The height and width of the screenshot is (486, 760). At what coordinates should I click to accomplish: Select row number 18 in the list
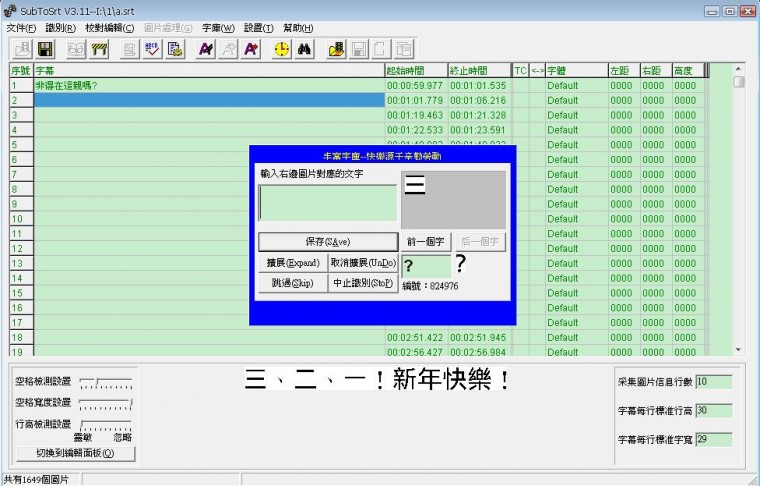pos(21,338)
